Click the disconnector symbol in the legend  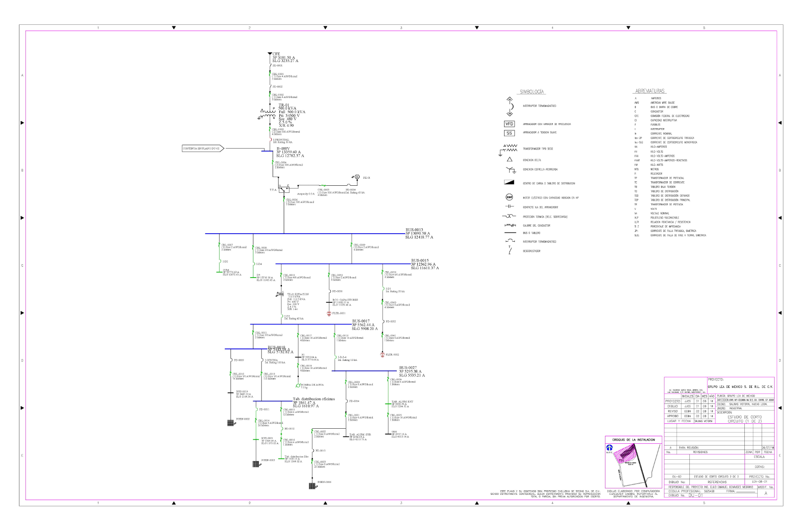point(510,250)
